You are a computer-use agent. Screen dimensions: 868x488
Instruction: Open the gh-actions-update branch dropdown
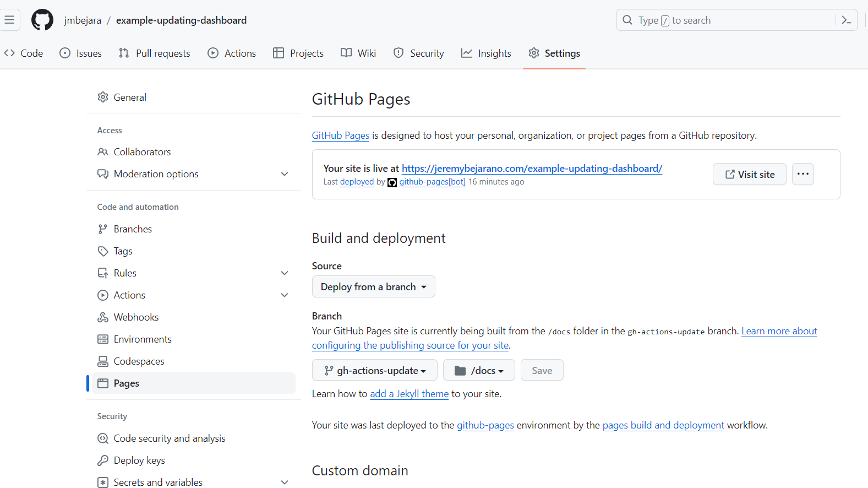[374, 371]
